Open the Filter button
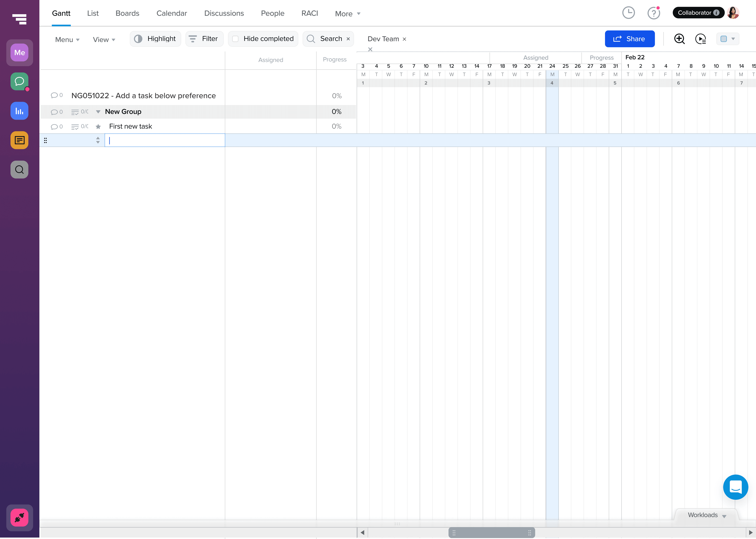Viewport: 756px width, 539px height. (204, 39)
